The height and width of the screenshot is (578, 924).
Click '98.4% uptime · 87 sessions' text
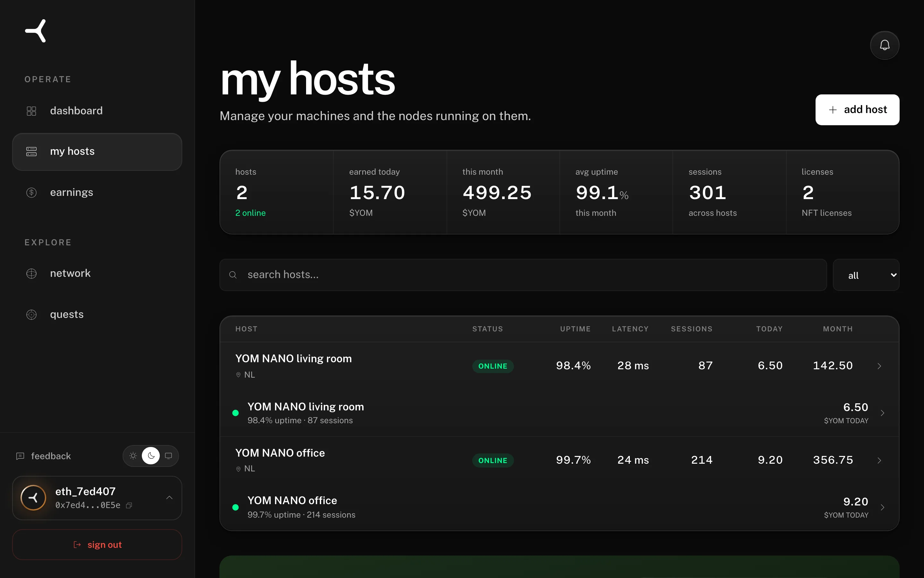(x=300, y=421)
